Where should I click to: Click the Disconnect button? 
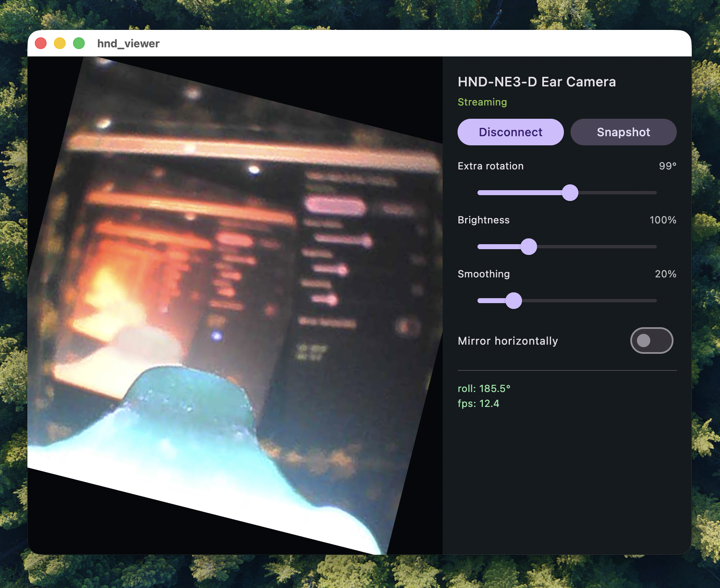[510, 132]
